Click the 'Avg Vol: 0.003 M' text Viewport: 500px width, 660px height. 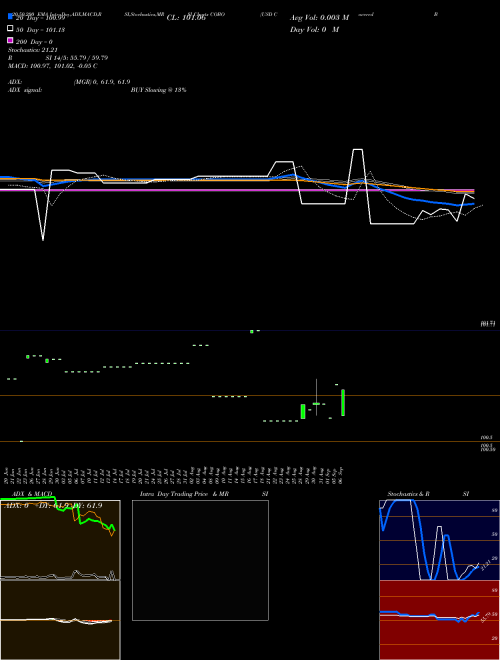pyautogui.click(x=319, y=18)
